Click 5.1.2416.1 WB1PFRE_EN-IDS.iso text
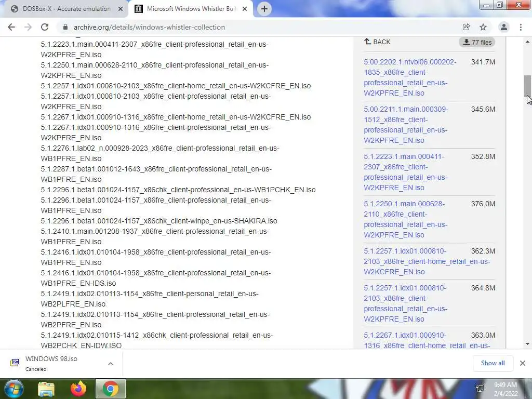The height and width of the screenshot is (399, 532). (156, 278)
